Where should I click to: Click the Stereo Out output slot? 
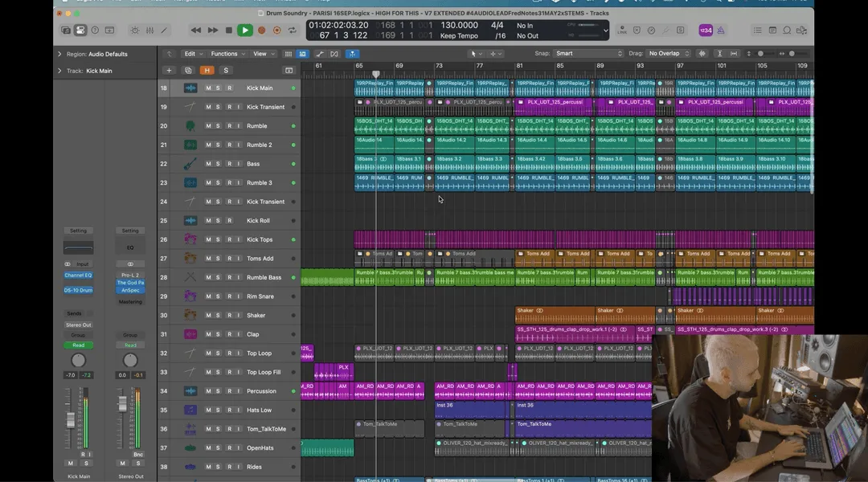tap(78, 325)
